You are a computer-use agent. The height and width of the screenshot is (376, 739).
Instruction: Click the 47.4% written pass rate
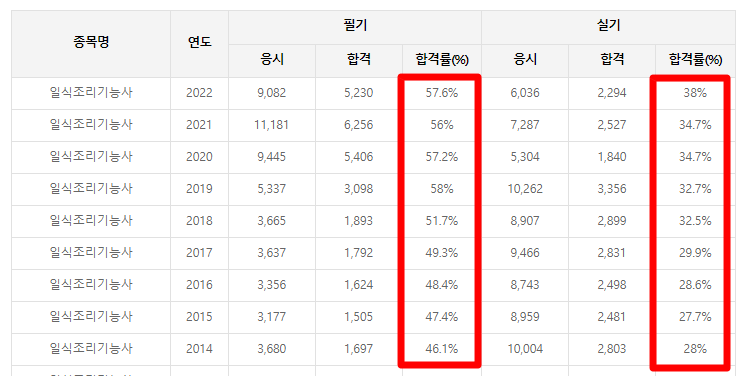(442, 317)
